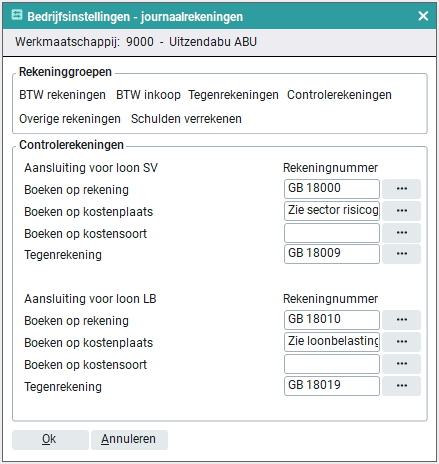The image size is (439, 464).
Task: Click the Annuleren button
Action: click(x=129, y=440)
